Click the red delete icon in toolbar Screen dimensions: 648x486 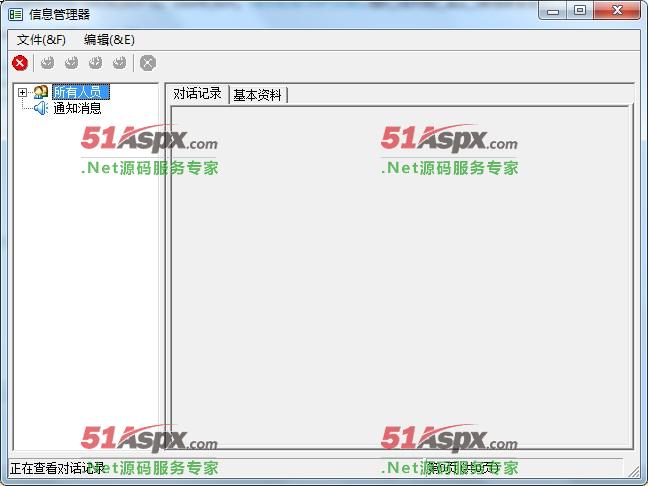[20, 63]
